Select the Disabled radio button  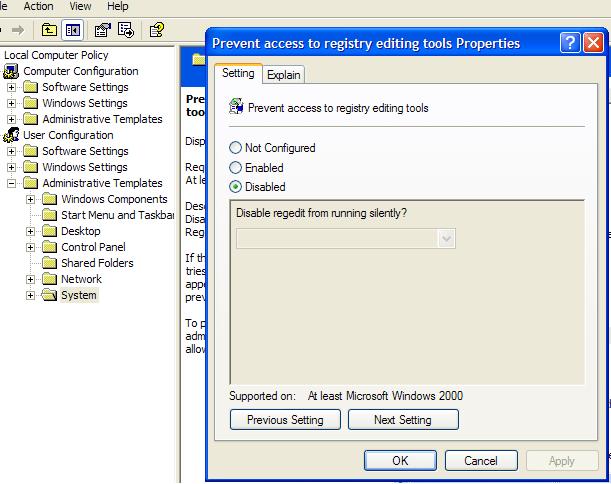tap(236, 187)
